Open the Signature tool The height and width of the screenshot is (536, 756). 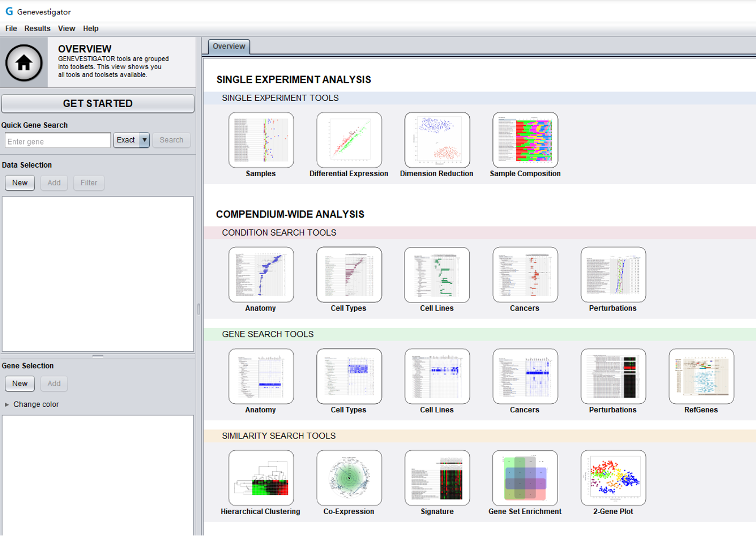[x=437, y=478]
